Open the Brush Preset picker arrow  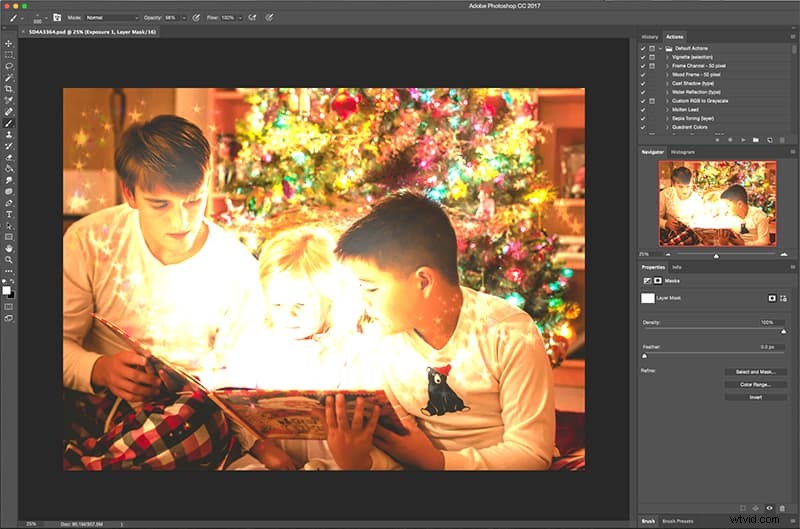click(46, 17)
